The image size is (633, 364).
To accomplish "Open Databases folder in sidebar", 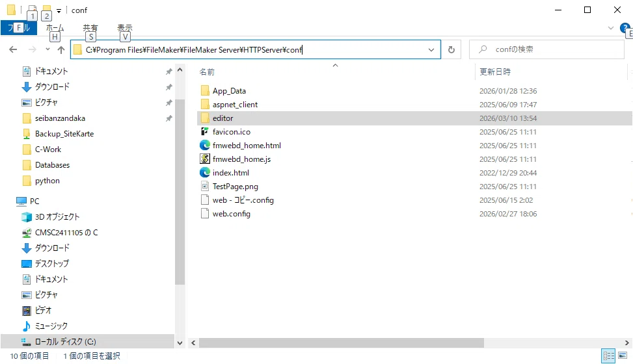I will point(52,166).
